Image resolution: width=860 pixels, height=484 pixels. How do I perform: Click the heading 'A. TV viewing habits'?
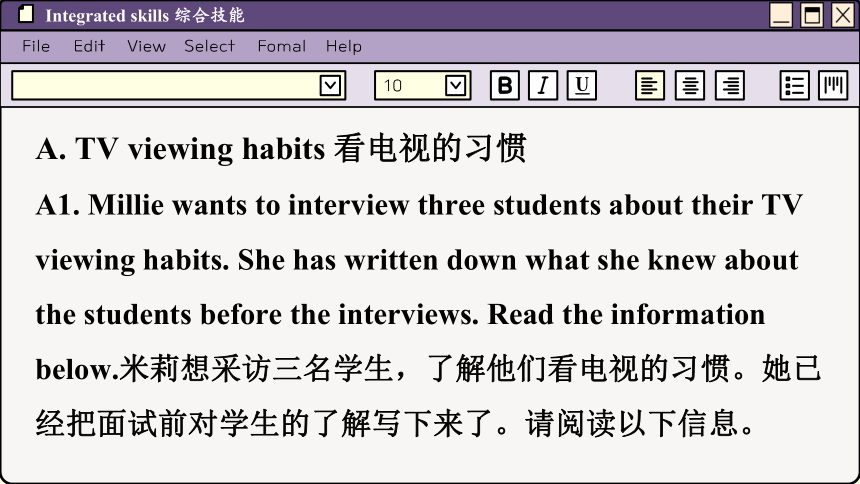(180, 149)
